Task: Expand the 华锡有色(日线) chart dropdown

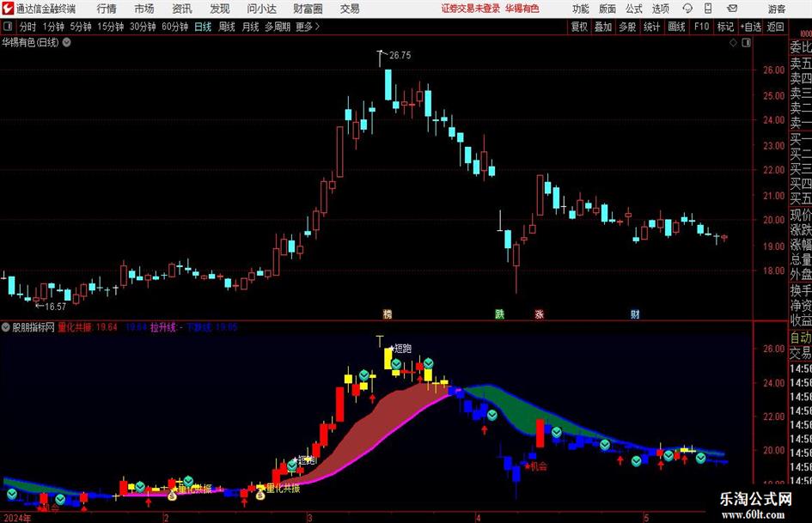Action: click(x=67, y=42)
